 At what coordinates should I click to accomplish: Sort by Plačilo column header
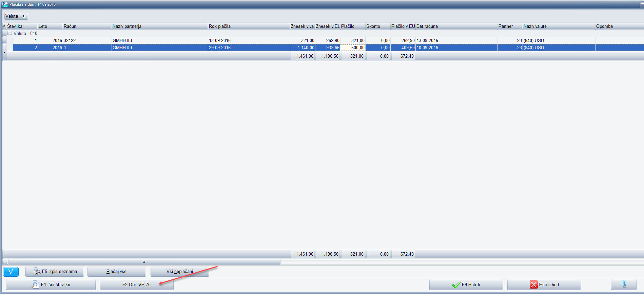click(x=353, y=26)
